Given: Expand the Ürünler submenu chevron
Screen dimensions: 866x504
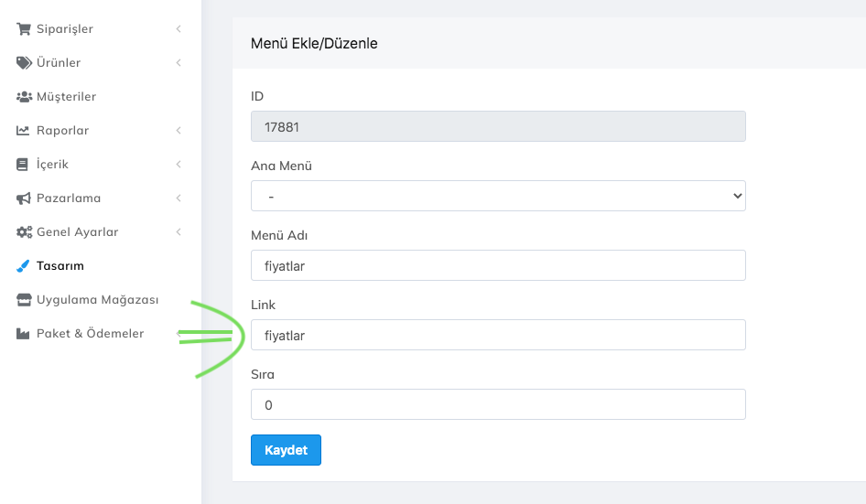Looking at the screenshot, I should 179,63.
